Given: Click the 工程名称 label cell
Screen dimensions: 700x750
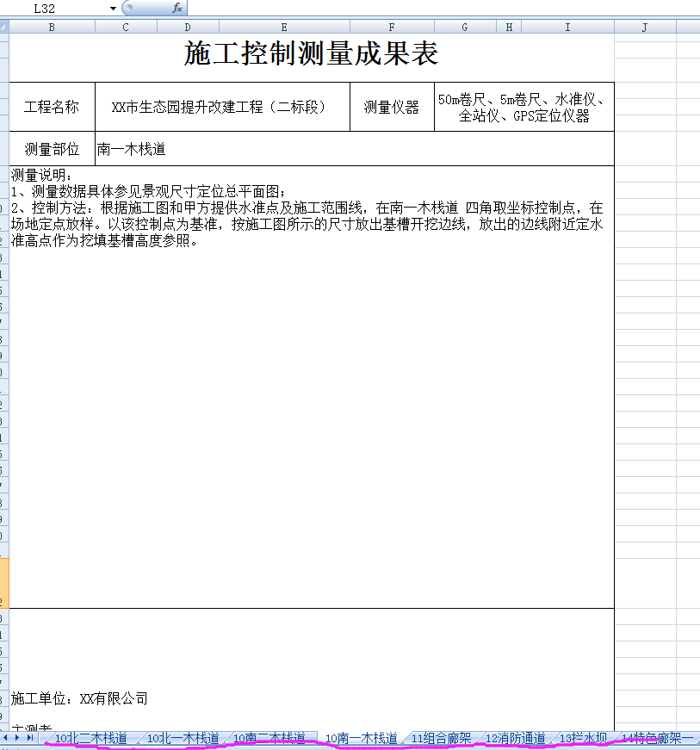Looking at the screenshot, I should [52, 107].
